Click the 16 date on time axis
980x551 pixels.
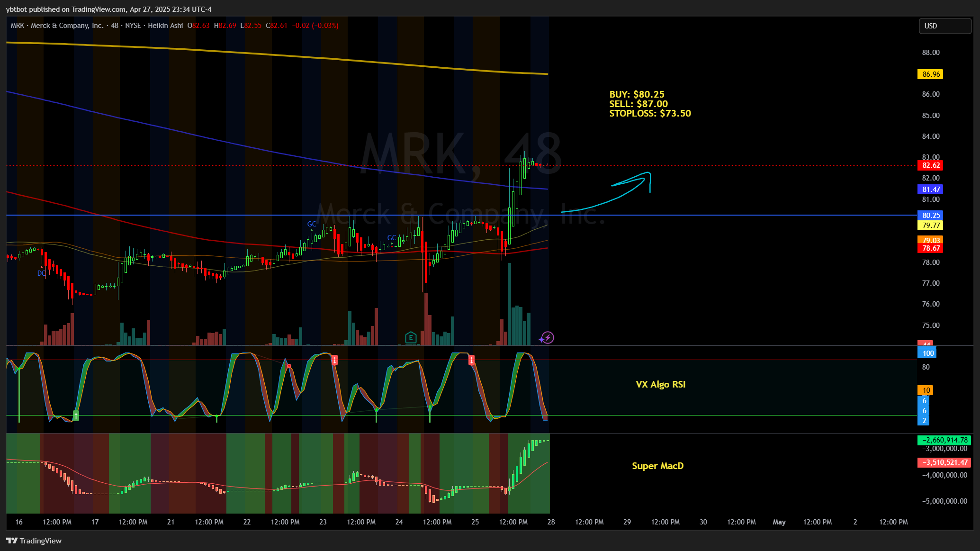tap(19, 522)
